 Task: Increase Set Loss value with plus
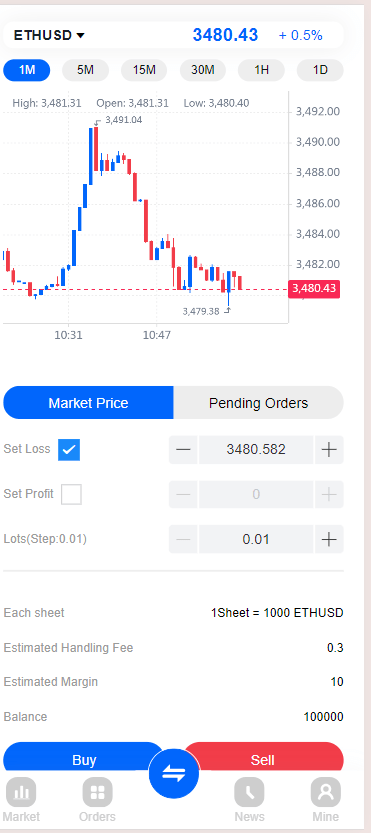(329, 449)
